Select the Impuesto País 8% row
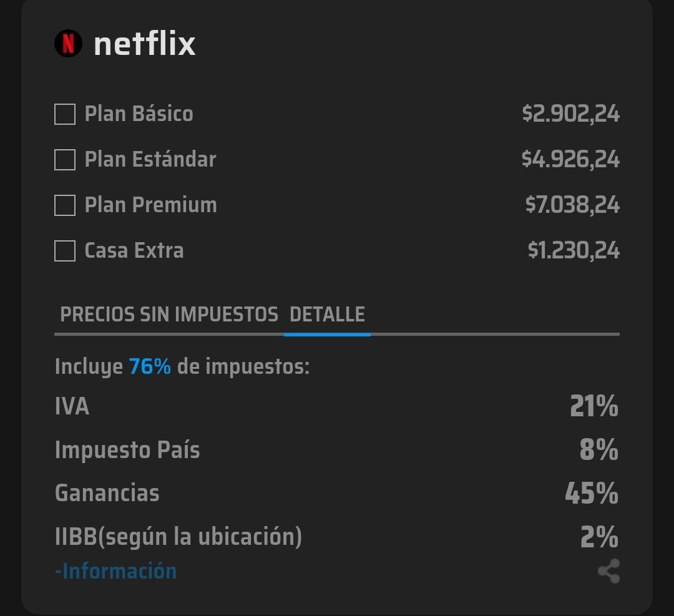 (x=337, y=449)
